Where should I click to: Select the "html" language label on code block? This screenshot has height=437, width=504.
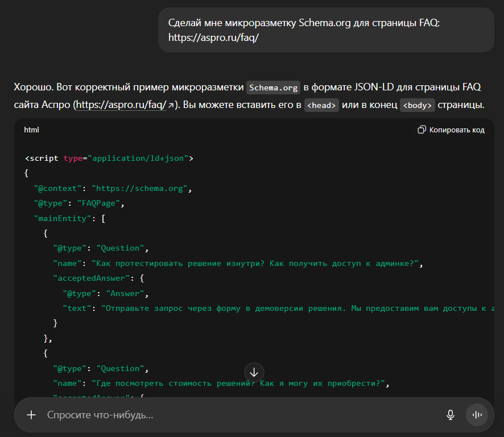coord(31,130)
